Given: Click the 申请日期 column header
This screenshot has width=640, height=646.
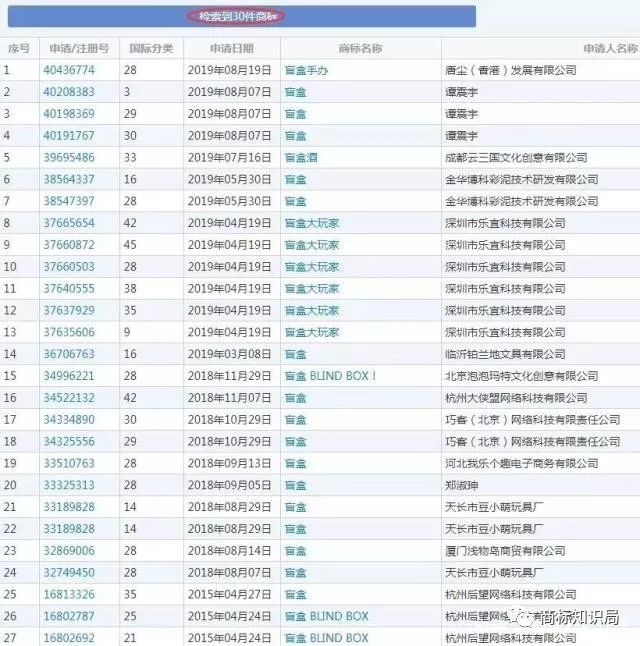Looking at the screenshot, I should (x=232, y=49).
